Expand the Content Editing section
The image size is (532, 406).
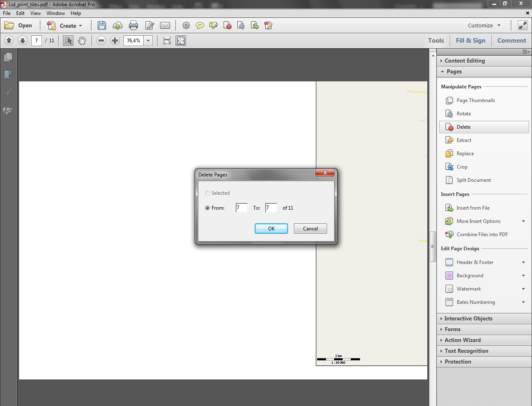[x=484, y=61]
